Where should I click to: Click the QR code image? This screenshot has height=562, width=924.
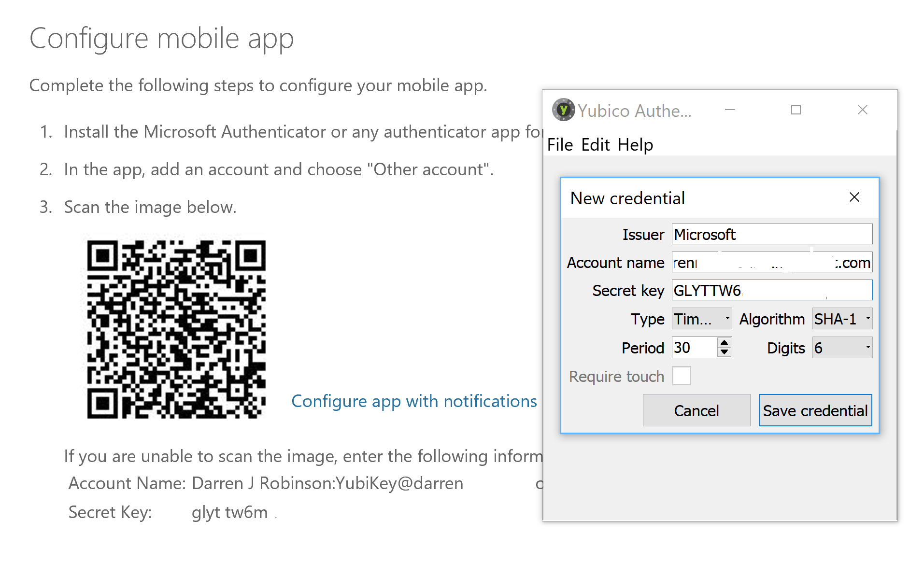[x=176, y=329]
